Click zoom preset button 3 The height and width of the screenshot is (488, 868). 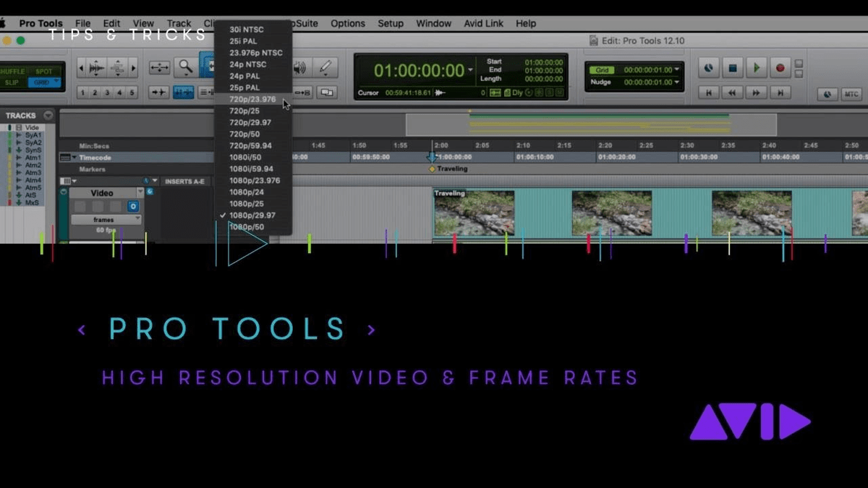point(107,93)
